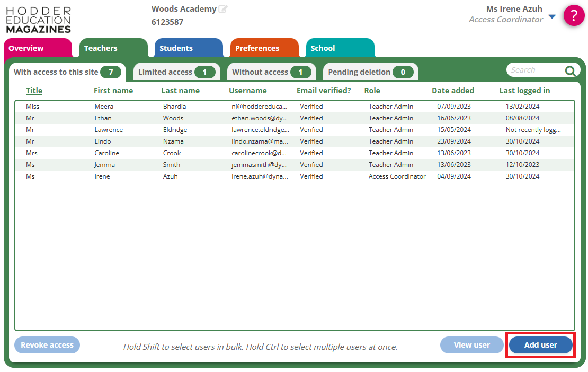Sort users by Last logged in header
This screenshot has width=588, height=372.
[x=524, y=91]
